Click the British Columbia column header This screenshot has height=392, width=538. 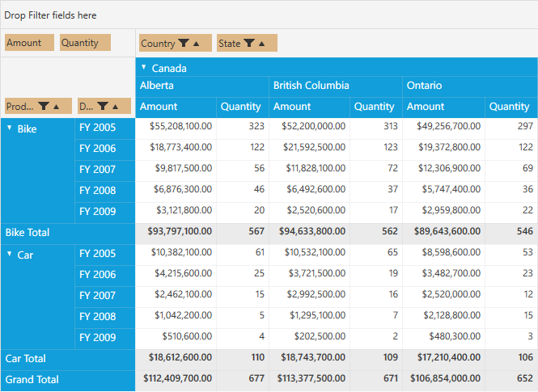(336, 86)
